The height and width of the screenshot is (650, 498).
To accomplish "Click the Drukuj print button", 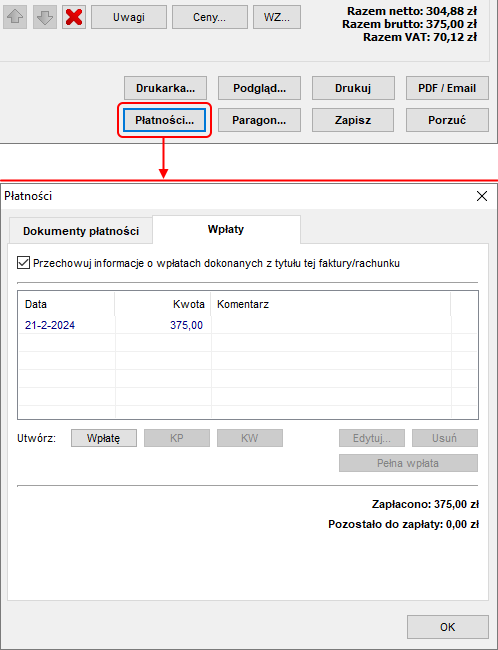I will 353,88.
